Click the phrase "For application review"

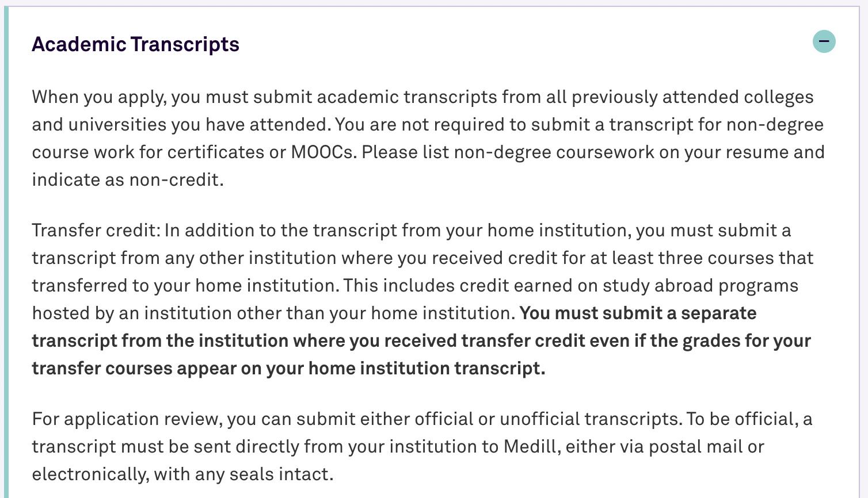click(x=126, y=419)
